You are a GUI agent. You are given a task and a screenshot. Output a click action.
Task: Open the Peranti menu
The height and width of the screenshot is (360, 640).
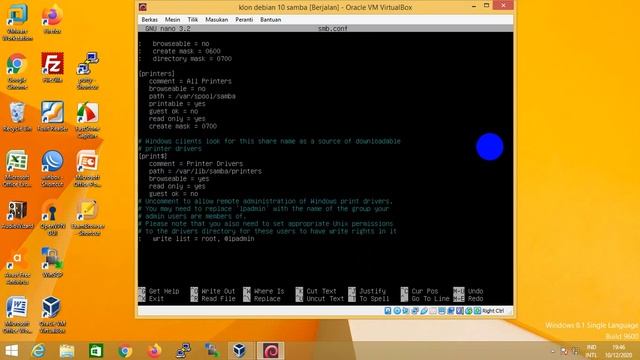tap(244, 20)
